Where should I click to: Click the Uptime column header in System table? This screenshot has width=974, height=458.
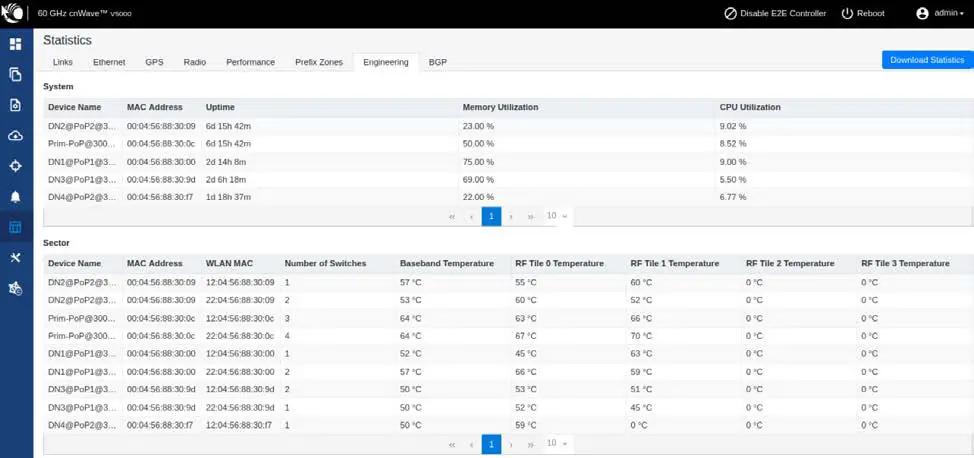coord(220,108)
